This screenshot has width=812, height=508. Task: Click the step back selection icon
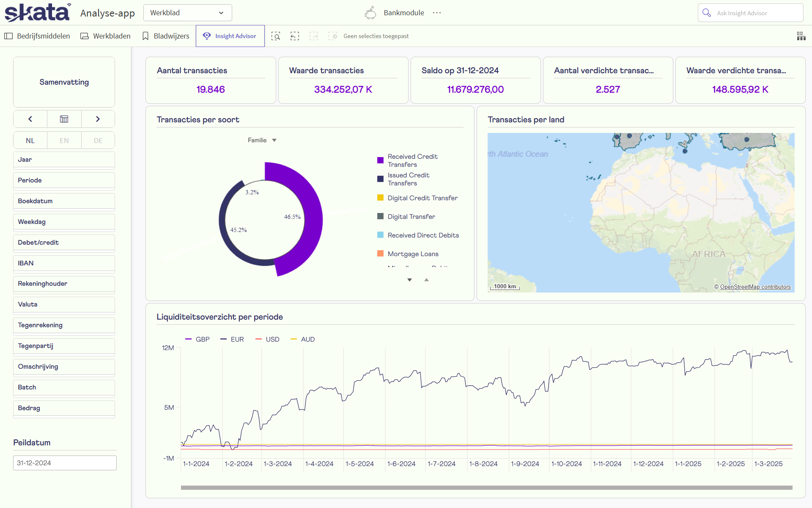tap(295, 36)
